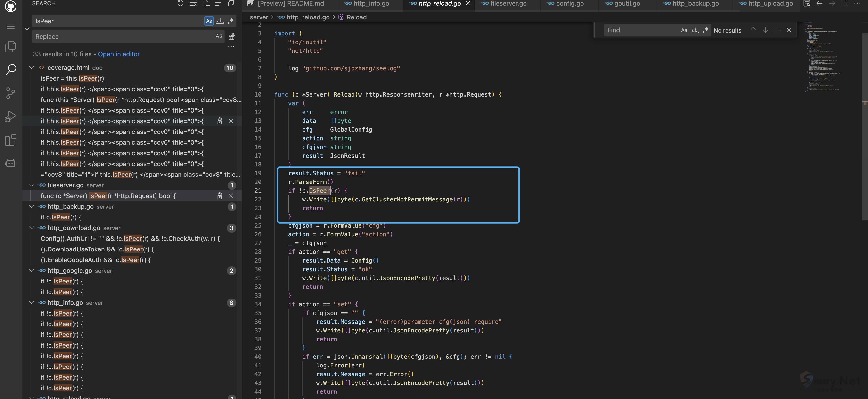Collapse the http_download.go results group
868x399 pixels.
[x=32, y=228]
